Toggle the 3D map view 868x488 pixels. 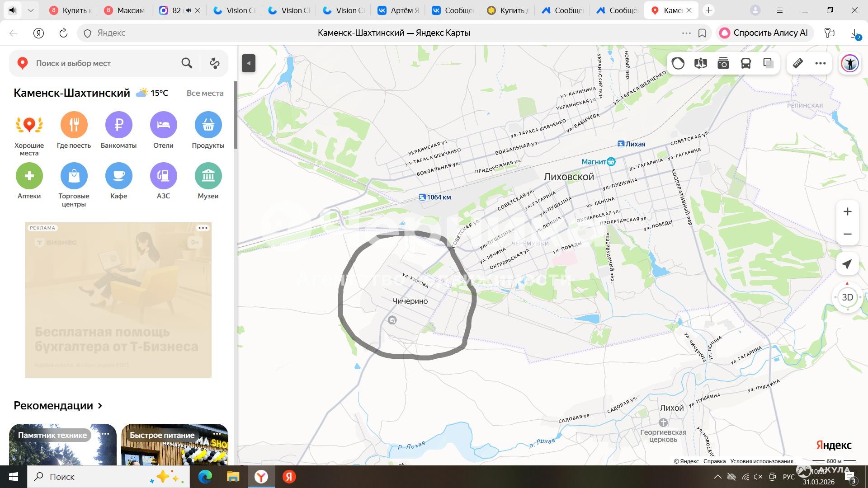(x=847, y=297)
